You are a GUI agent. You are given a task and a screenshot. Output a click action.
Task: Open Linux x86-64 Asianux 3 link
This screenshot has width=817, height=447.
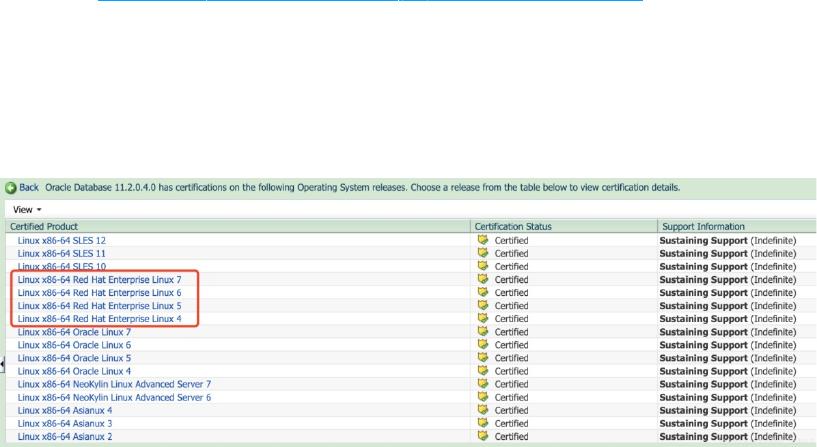pos(65,424)
